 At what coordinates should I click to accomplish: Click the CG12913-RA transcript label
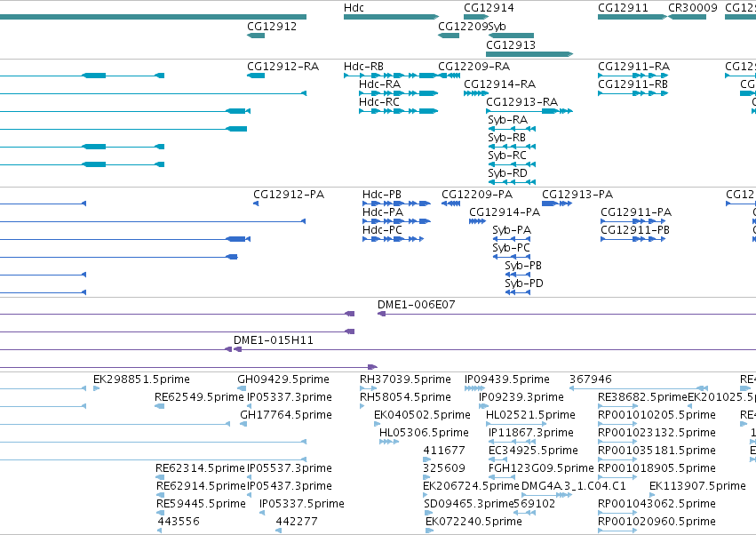[x=521, y=102]
